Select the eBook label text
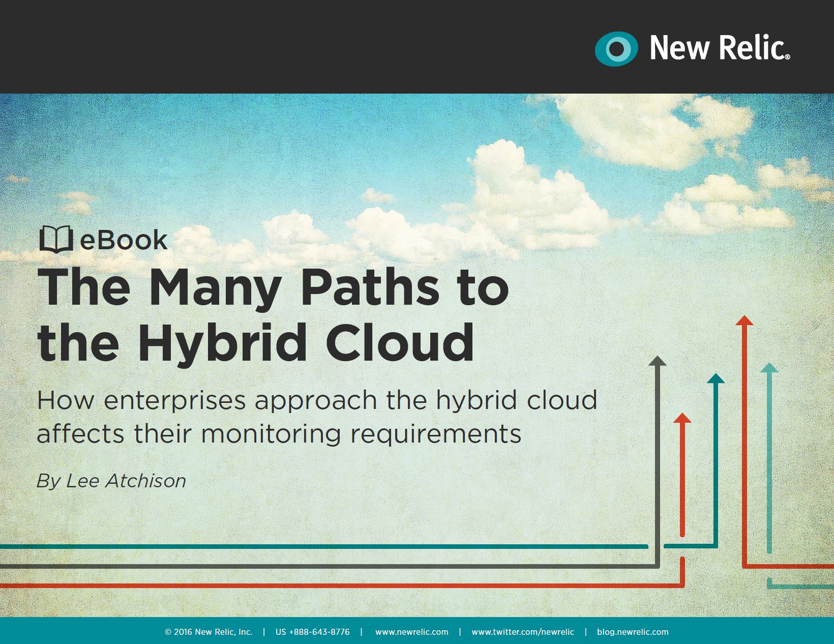 (124, 240)
